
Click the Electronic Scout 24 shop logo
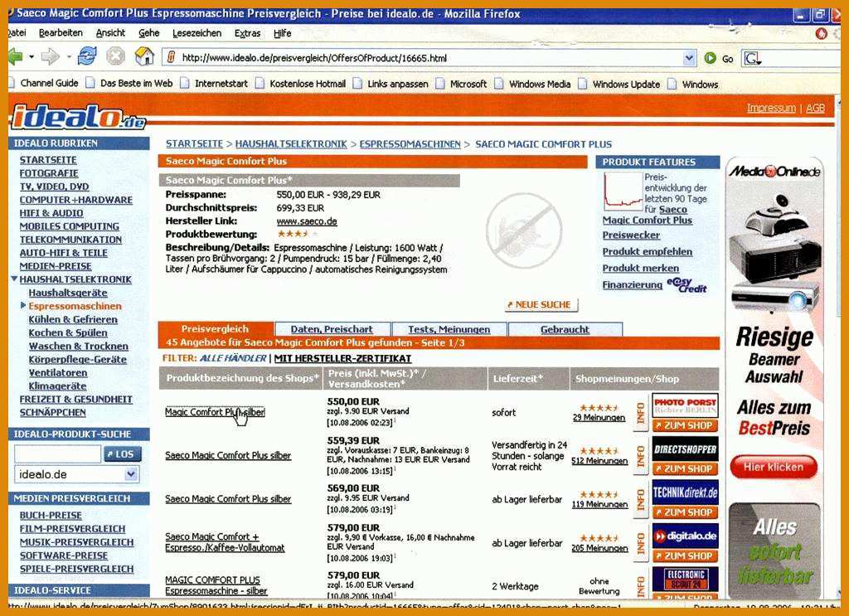[x=685, y=580]
